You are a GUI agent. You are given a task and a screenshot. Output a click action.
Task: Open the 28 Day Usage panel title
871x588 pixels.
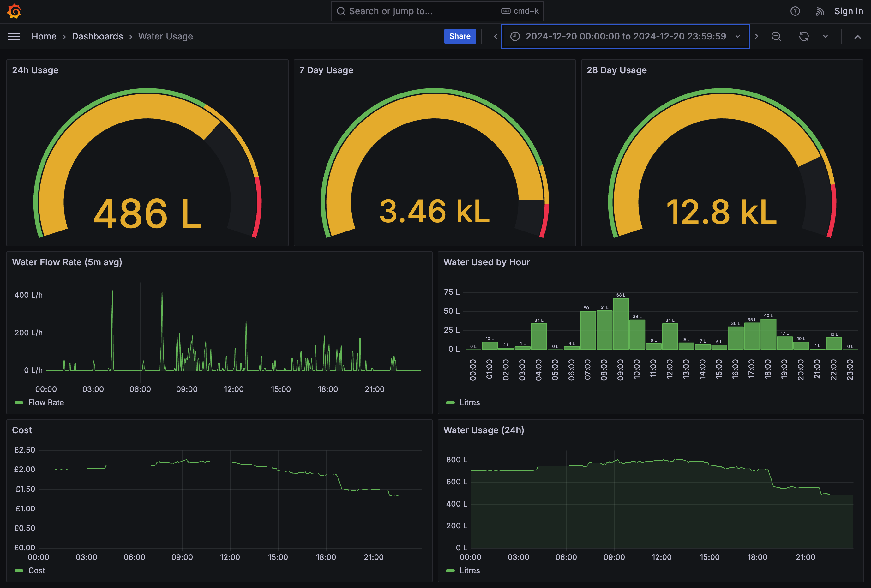click(x=616, y=70)
